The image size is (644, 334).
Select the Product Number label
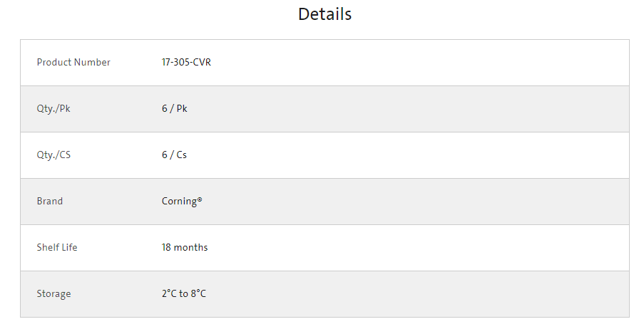tap(73, 63)
